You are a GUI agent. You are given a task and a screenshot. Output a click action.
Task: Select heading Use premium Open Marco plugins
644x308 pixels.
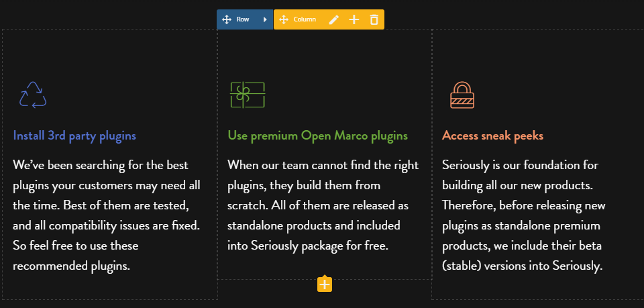coord(318,136)
